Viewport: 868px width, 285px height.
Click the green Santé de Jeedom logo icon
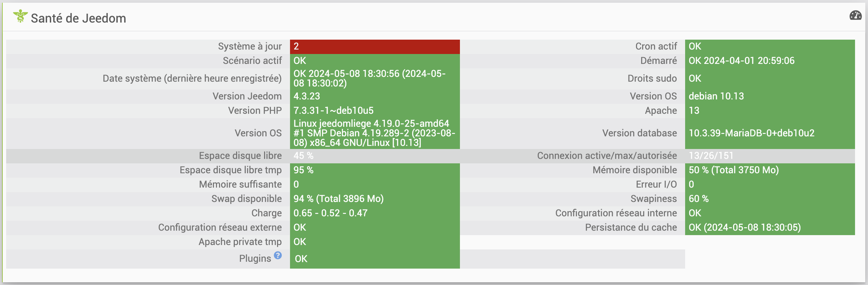[20, 16]
